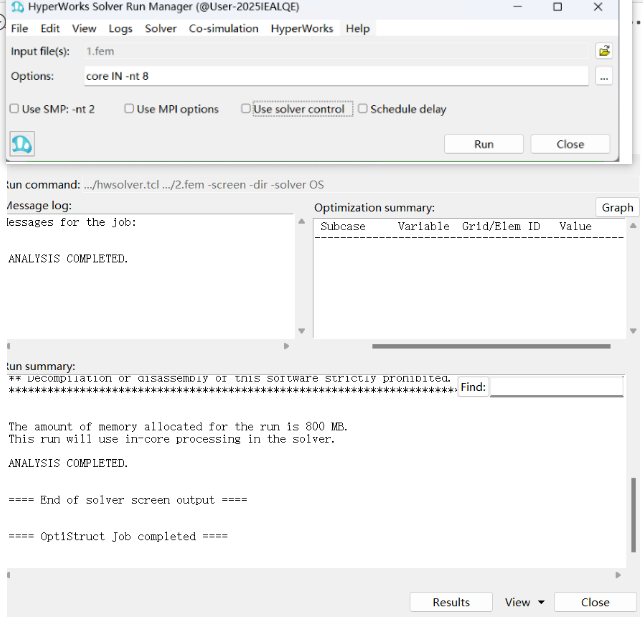Click the Options ellipsis button
The image size is (643, 618).
pyautogui.click(x=604, y=77)
